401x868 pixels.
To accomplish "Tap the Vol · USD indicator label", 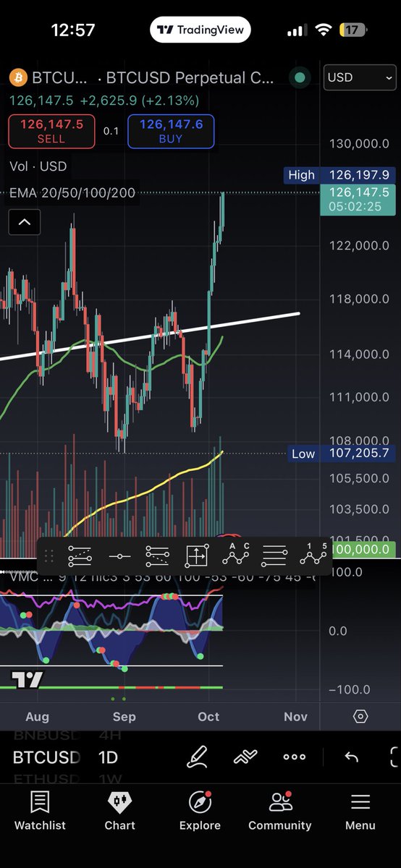I will (x=38, y=166).
